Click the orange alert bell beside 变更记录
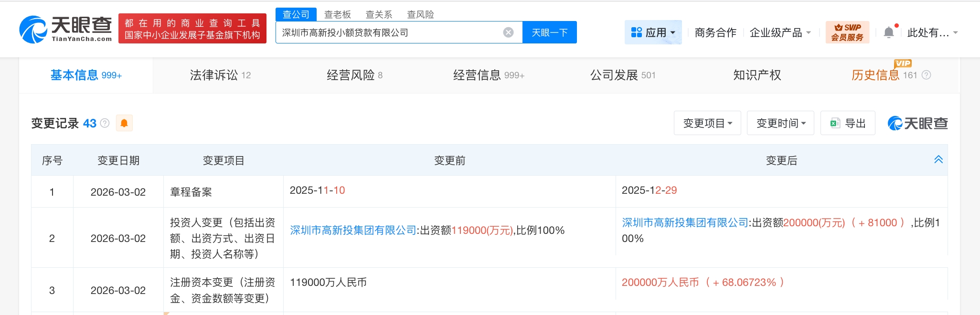 pos(124,123)
